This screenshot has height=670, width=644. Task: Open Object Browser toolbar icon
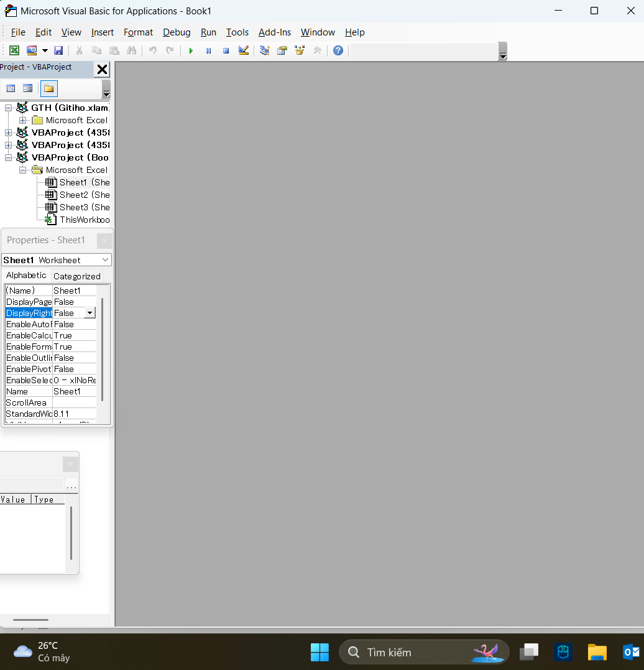(x=300, y=50)
